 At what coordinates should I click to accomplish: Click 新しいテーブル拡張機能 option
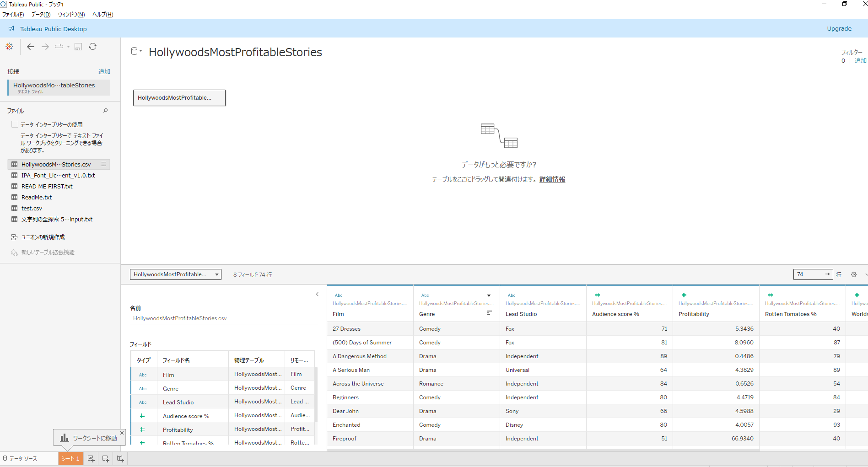pyautogui.click(x=48, y=252)
